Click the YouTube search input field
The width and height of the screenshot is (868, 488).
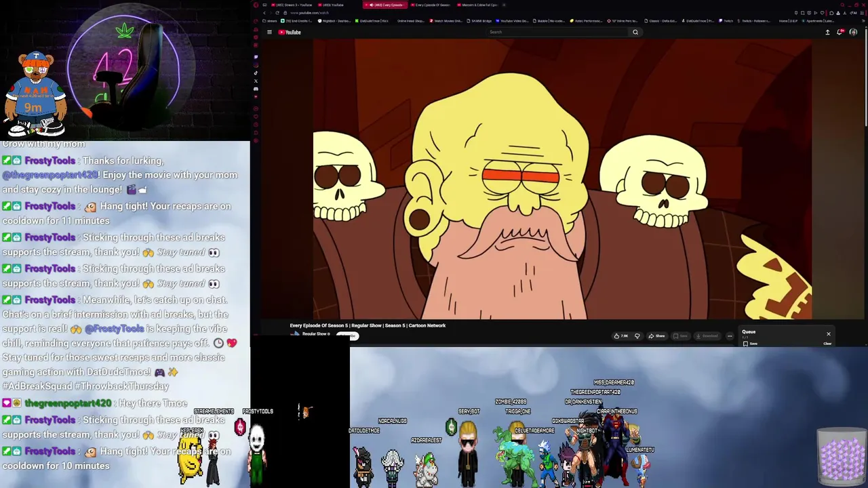pyautogui.click(x=557, y=32)
